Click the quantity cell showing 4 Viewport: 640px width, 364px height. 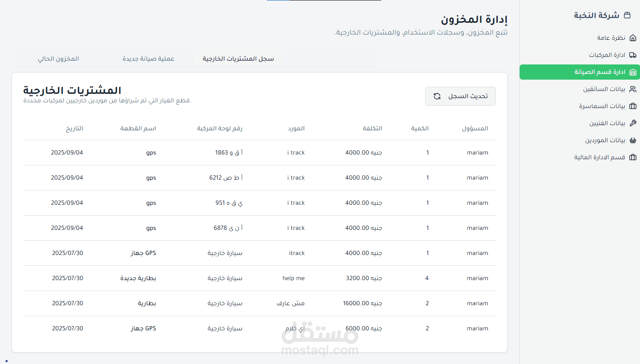pos(427,278)
